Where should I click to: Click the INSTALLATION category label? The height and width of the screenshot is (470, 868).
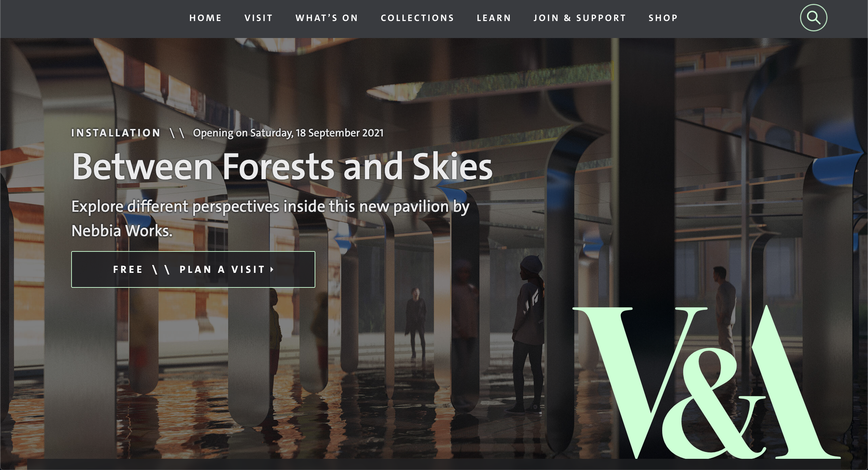pos(116,133)
